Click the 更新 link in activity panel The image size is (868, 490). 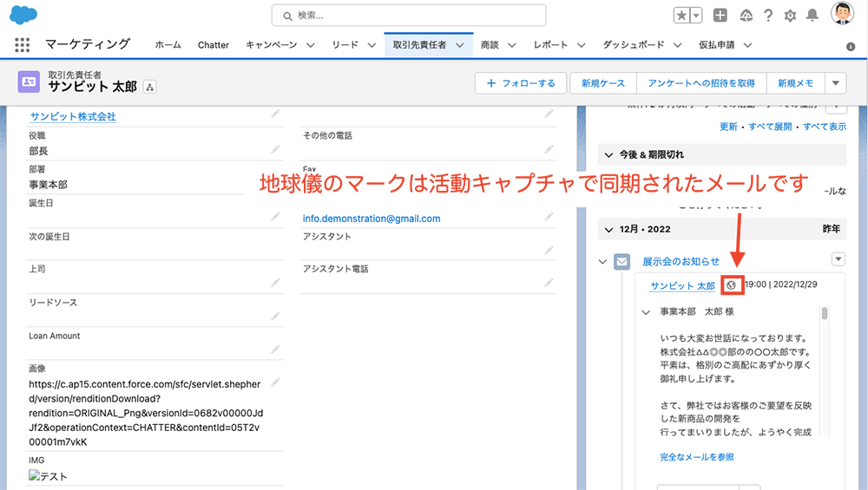coord(728,127)
